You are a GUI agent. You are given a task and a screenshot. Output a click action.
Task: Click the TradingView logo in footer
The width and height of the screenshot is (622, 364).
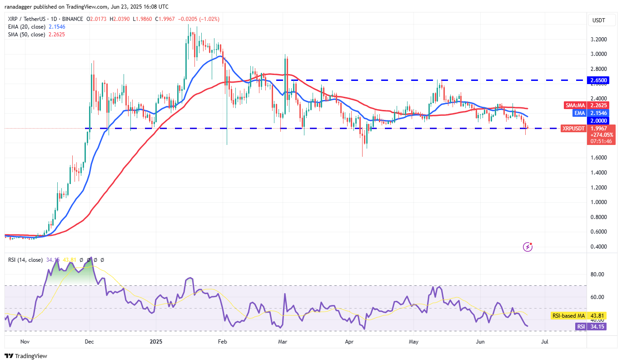[9, 356]
